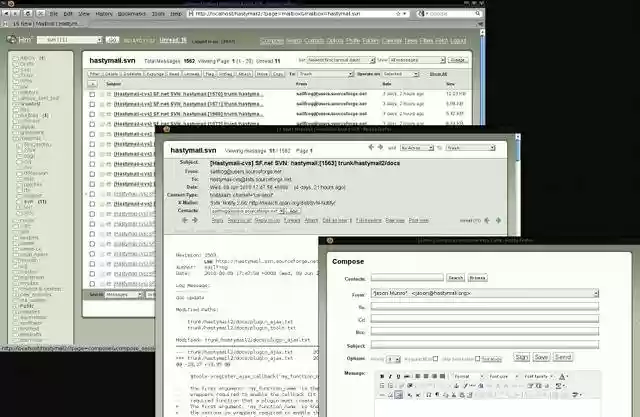The width and height of the screenshot is (640, 417).
Task: Click the Sign button in Compose
Action: point(521,357)
